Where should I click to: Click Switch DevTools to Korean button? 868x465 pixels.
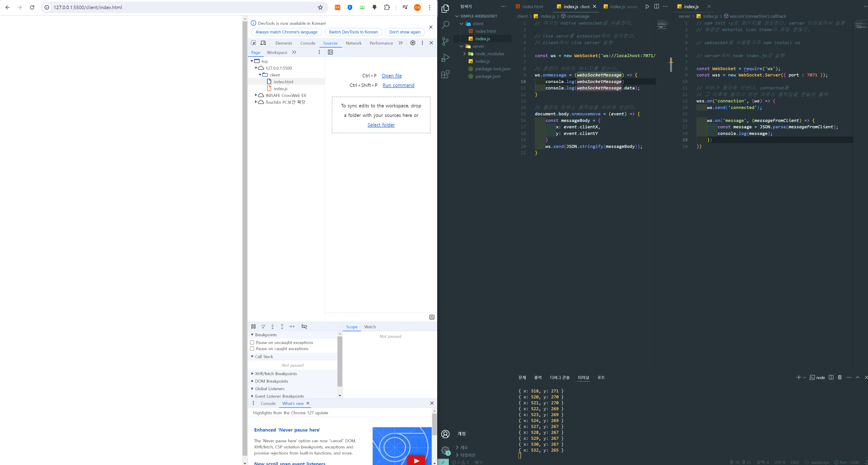tap(353, 32)
